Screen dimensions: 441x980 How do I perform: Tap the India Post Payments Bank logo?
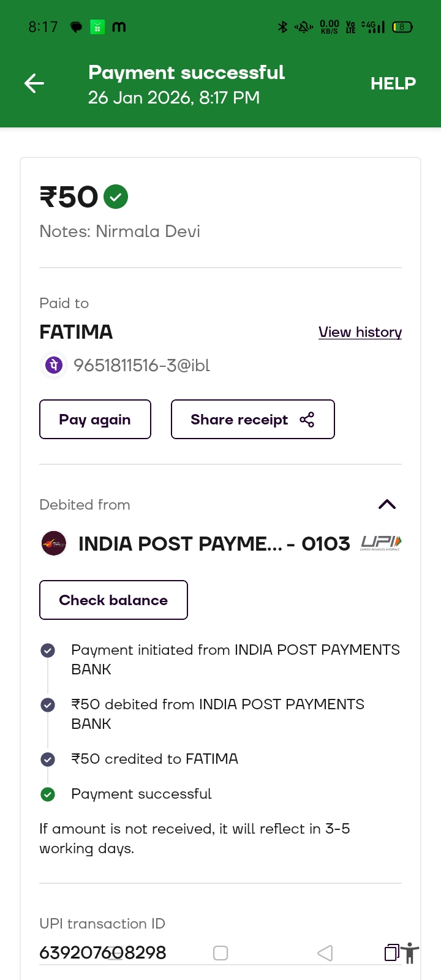click(x=53, y=543)
